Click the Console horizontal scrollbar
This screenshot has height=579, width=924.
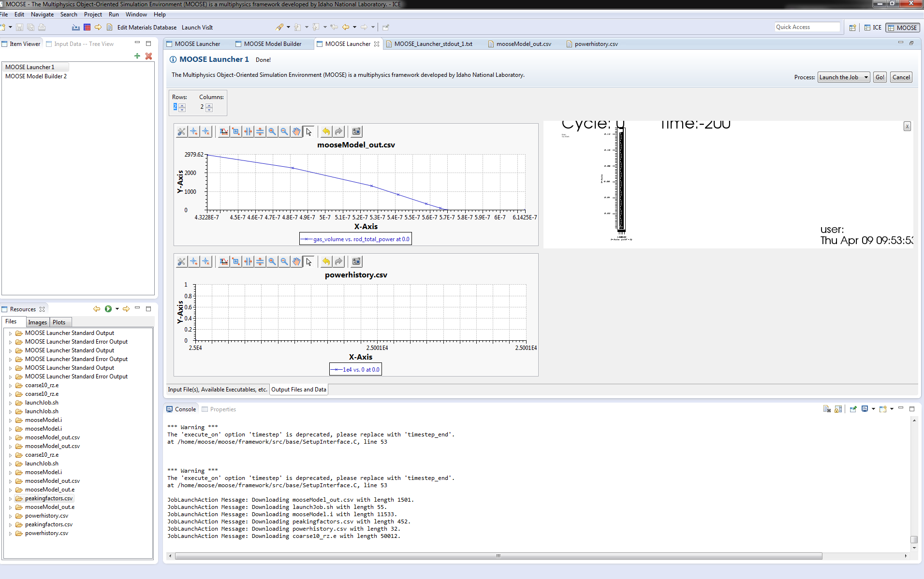coord(499,556)
